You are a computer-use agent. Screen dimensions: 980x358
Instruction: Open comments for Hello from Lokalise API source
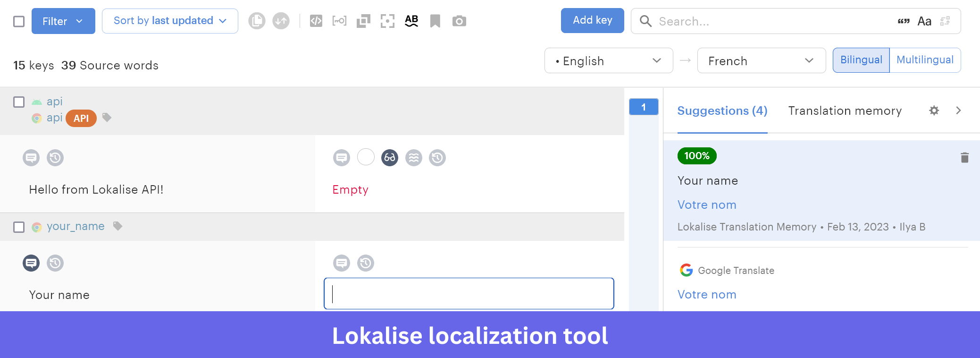[31, 158]
